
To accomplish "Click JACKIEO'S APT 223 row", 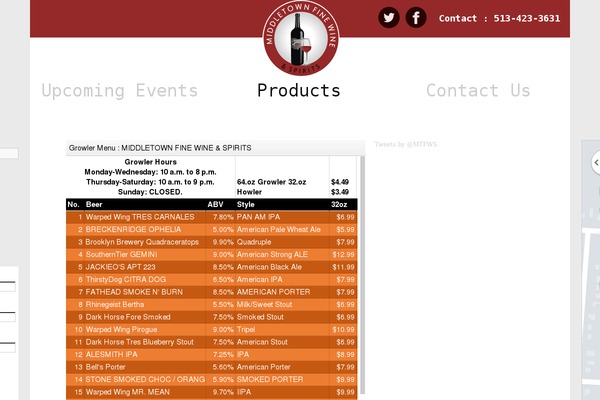I will (212, 267).
